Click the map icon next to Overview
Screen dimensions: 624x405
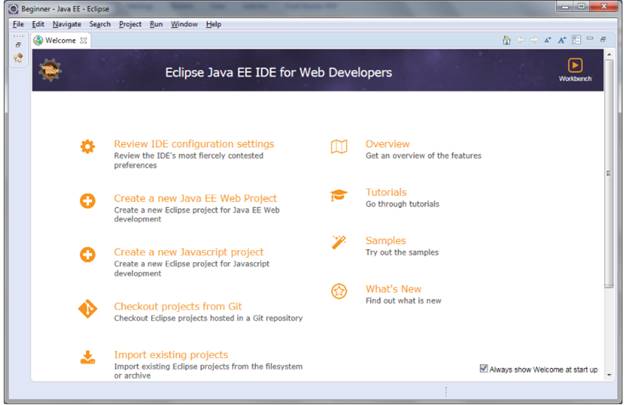(339, 146)
